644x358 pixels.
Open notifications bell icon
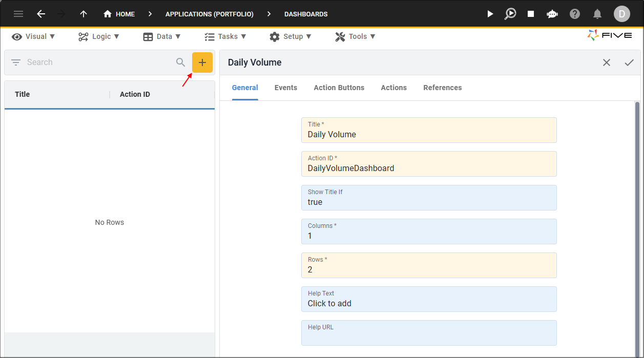(597, 14)
